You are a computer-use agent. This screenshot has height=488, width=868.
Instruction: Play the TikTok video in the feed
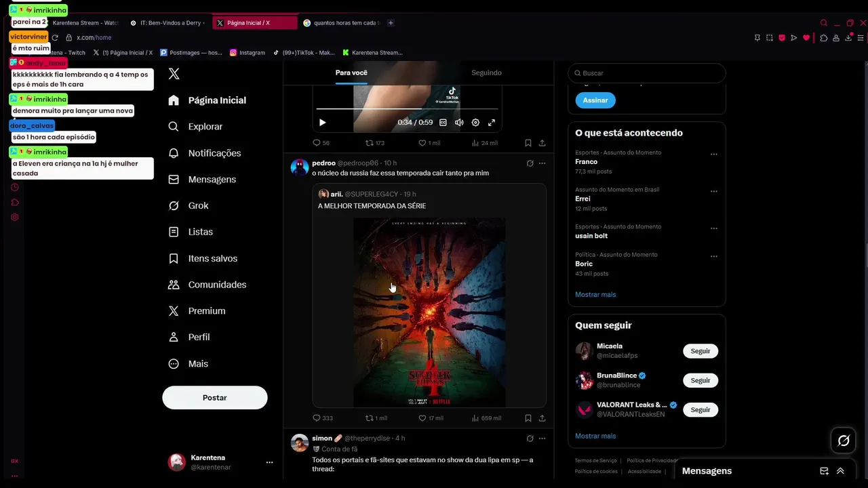(322, 123)
